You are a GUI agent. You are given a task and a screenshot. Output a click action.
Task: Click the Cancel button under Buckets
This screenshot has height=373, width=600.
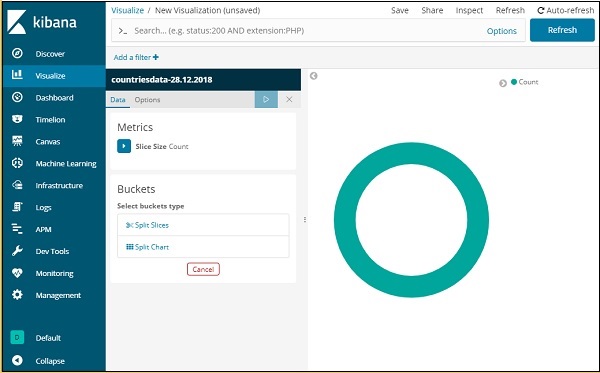203,269
